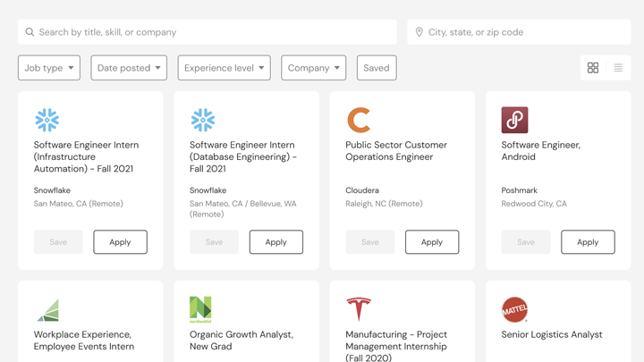Open Organic Growth Analyst, New Grad listing
644x362 pixels.
pyautogui.click(x=241, y=340)
